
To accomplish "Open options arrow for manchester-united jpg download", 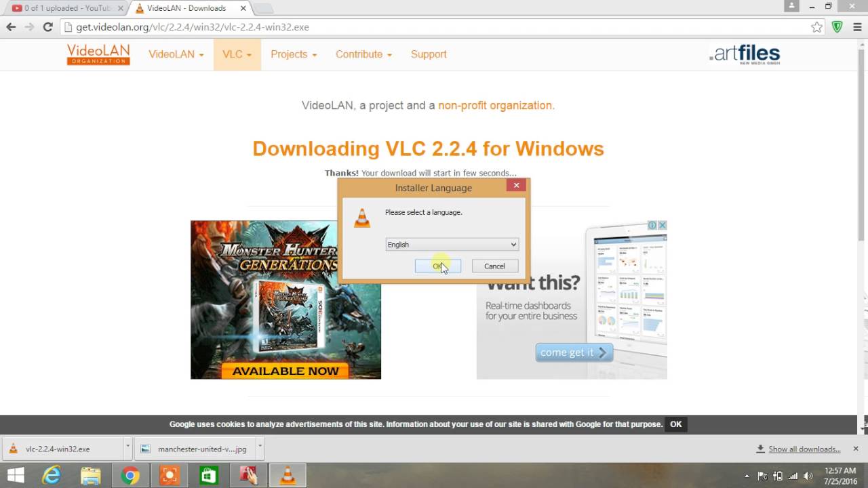I will point(260,448).
